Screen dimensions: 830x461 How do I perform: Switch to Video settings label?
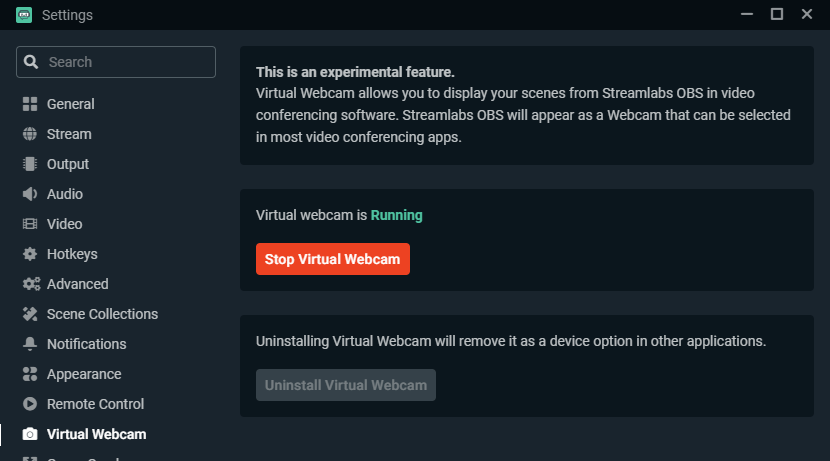(65, 224)
